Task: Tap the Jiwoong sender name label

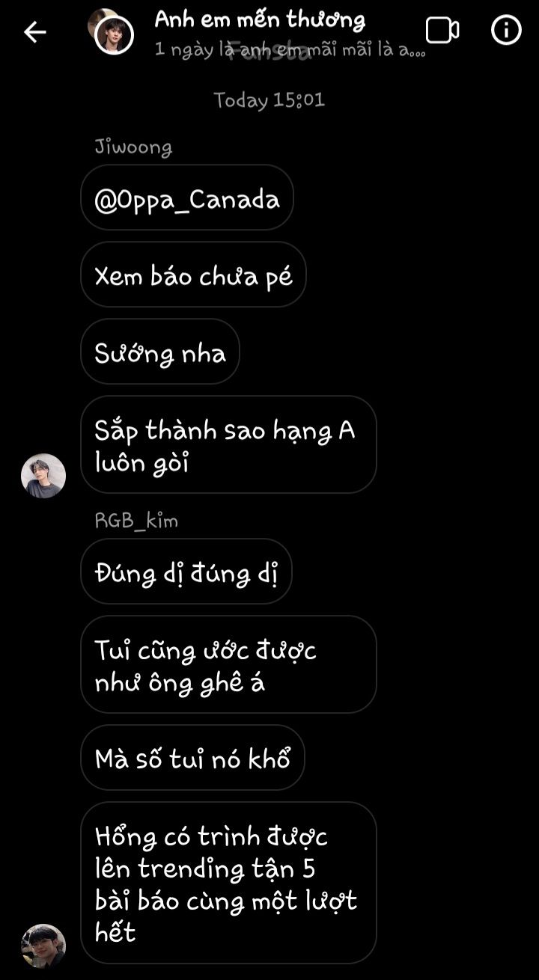Action: 133,147
